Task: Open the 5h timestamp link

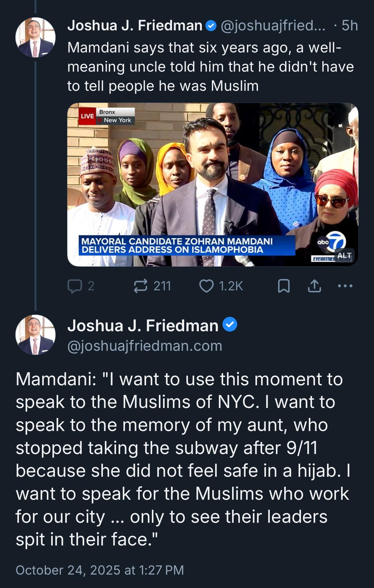Action: click(349, 26)
